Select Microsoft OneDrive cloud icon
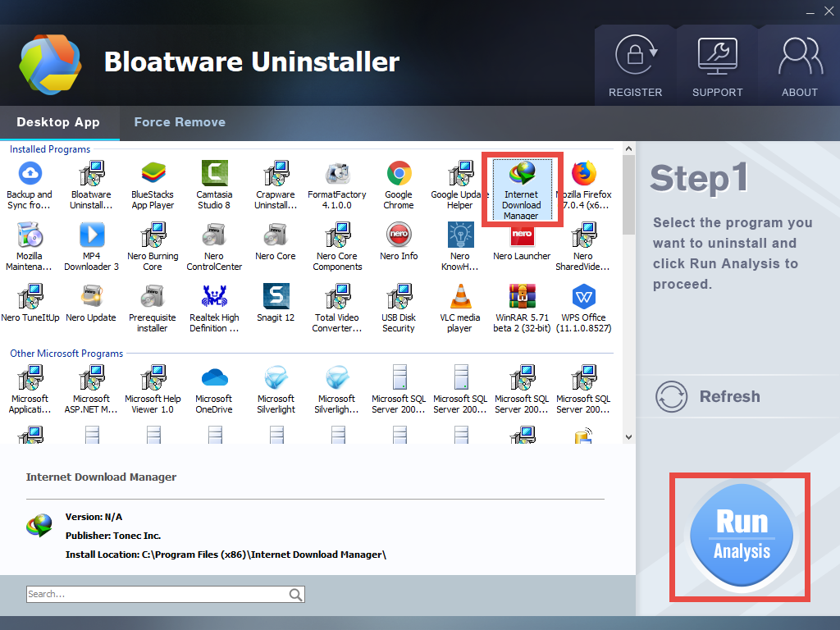The width and height of the screenshot is (840, 630). pyautogui.click(x=214, y=377)
